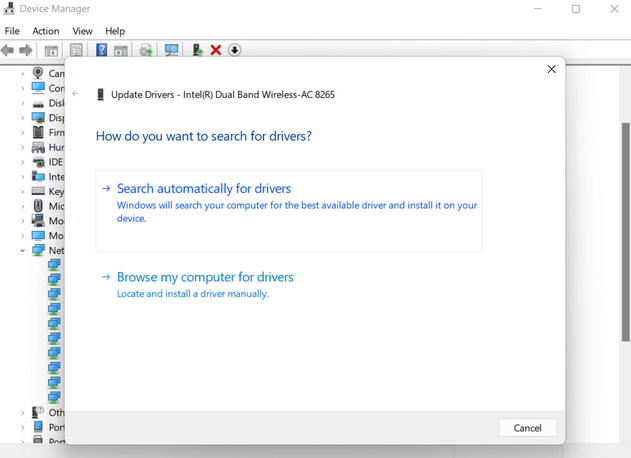
Task: Select the network adapters icon beside 'Net'
Action: point(38,250)
